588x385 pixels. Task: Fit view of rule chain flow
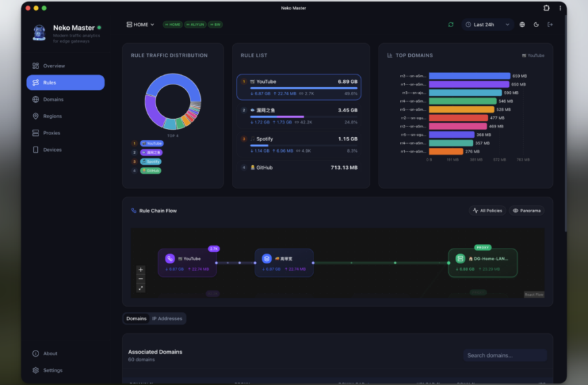coord(141,288)
